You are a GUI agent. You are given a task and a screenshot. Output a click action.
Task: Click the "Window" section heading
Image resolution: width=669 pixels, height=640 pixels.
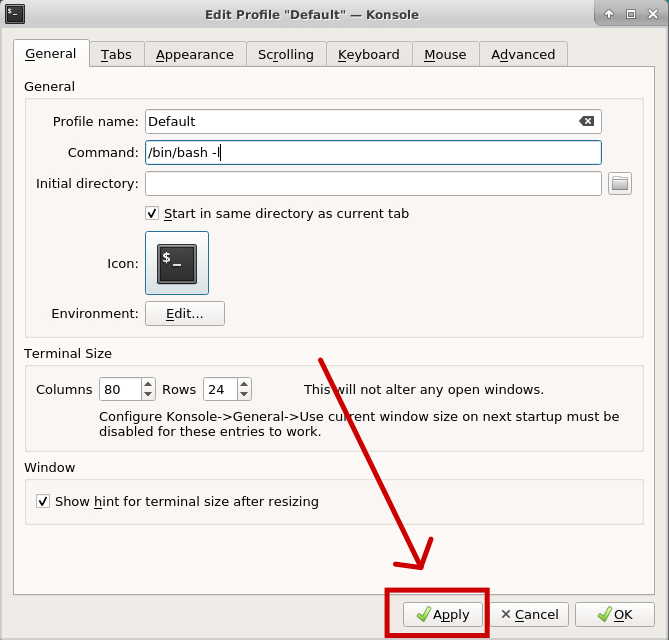49,467
